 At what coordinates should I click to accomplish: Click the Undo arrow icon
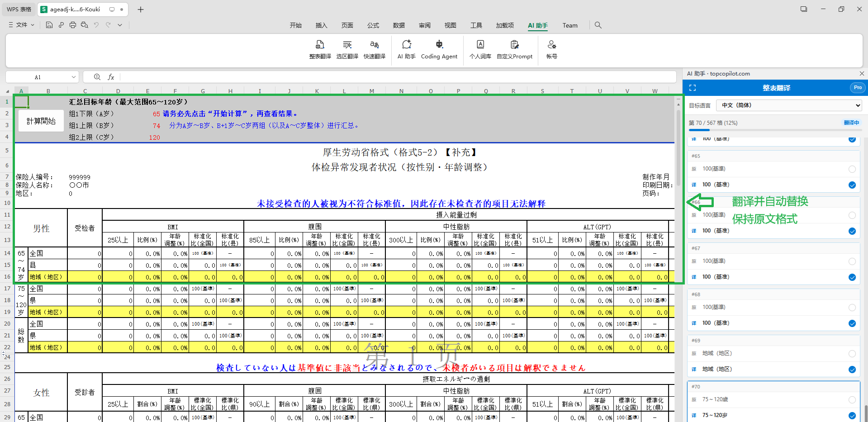click(96, 25)
